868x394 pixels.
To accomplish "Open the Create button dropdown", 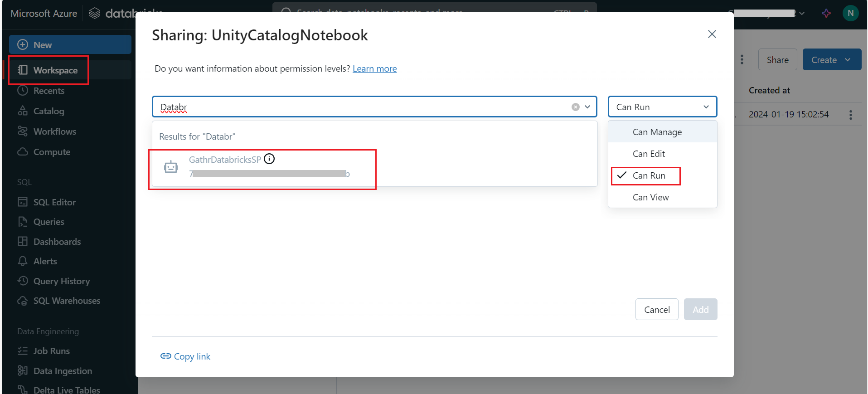I will (847, 60).
